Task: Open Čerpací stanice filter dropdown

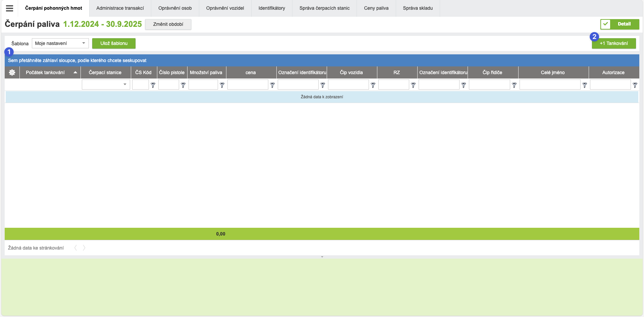Action: (106, 85)
